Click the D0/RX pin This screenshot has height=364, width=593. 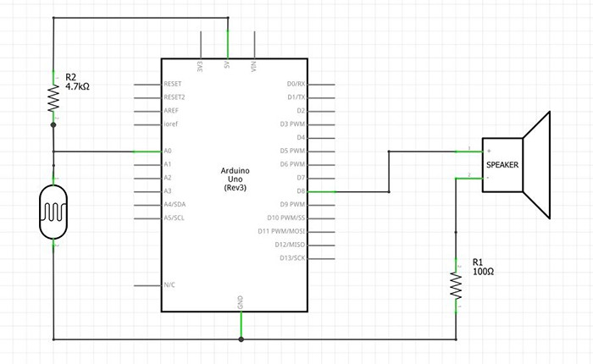tap(322, 85)
